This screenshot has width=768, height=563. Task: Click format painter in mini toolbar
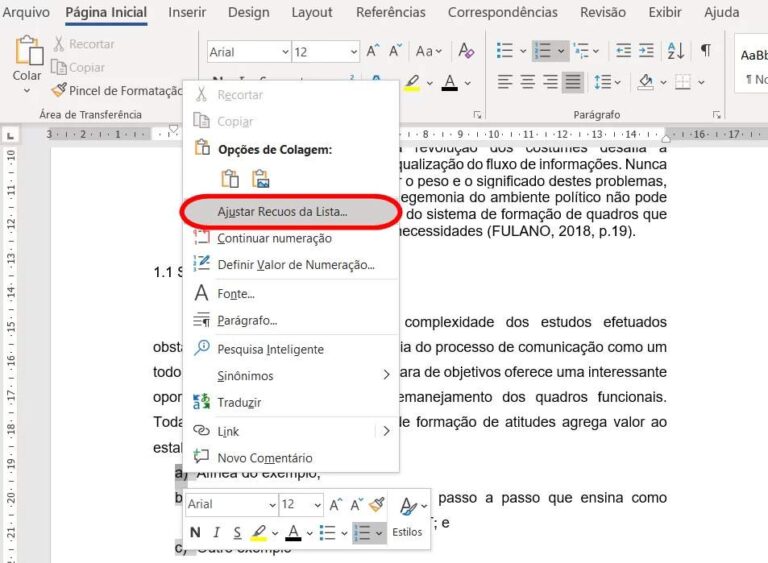[377, 504]
